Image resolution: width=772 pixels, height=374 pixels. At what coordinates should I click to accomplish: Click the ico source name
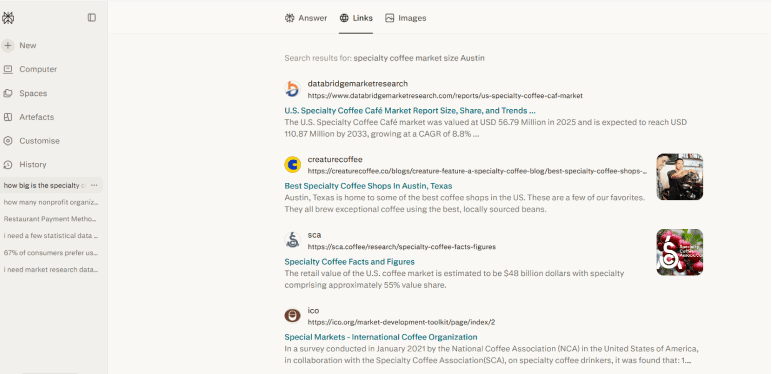tap(313, 311)
